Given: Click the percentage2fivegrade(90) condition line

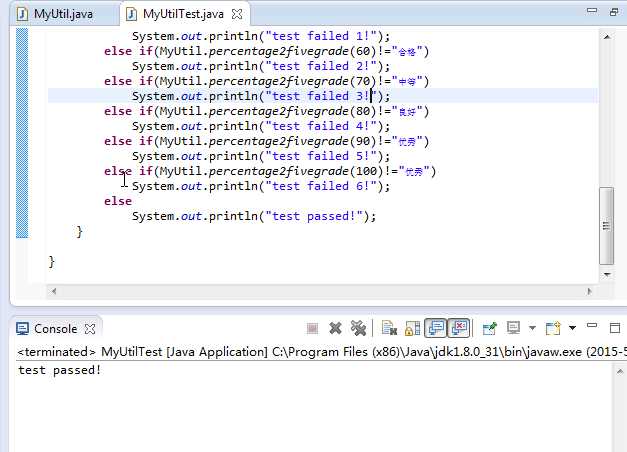Looking at the screenshot, I should coord(266,141).
